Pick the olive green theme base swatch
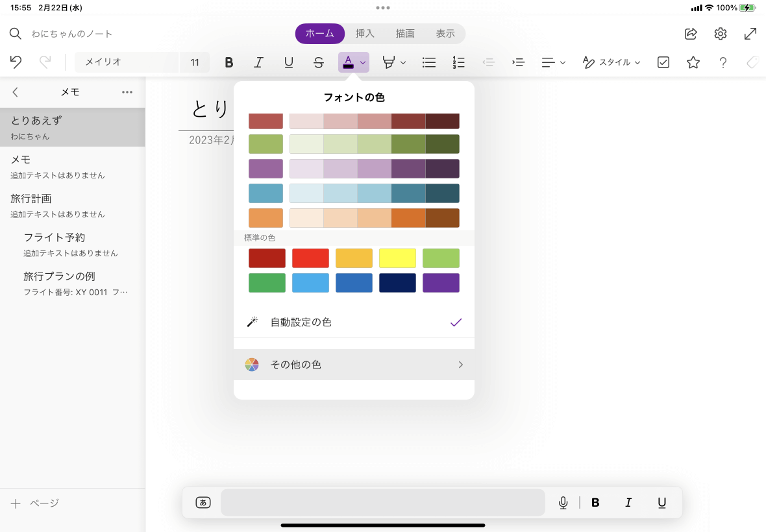Screen dimensions: 766x532 [266, 144]
